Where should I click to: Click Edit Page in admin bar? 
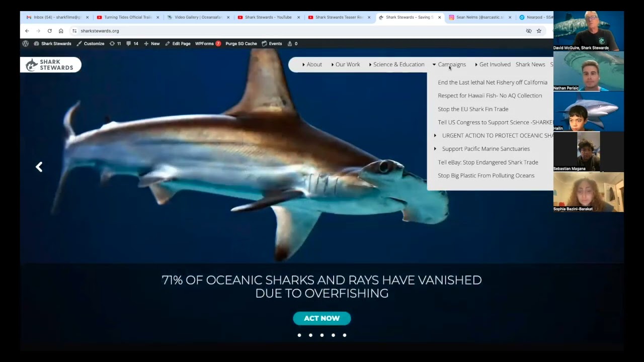(178, 44)
